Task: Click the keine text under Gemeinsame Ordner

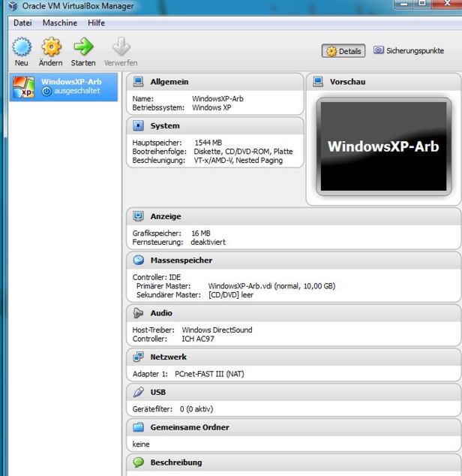Action: [x=141, y=444]
